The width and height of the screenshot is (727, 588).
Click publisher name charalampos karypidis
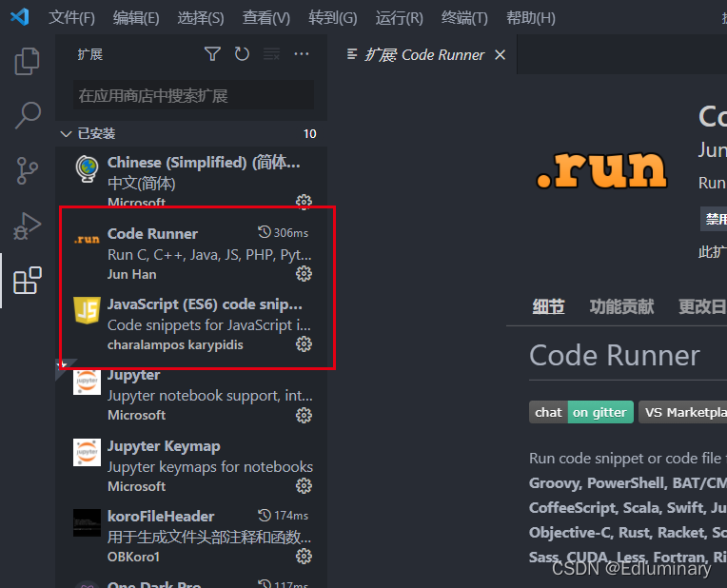[x=175, y=345]
